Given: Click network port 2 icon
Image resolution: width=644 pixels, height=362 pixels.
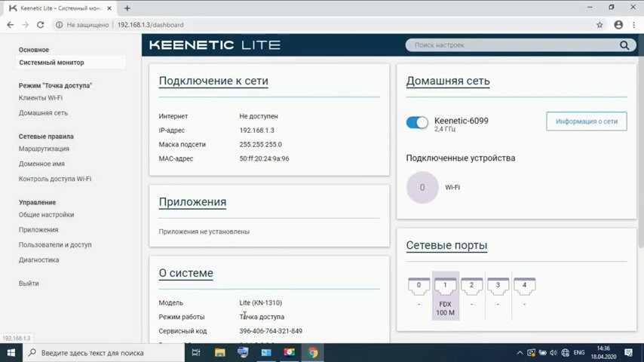Looking at the screenshot, I should [471, 286].
